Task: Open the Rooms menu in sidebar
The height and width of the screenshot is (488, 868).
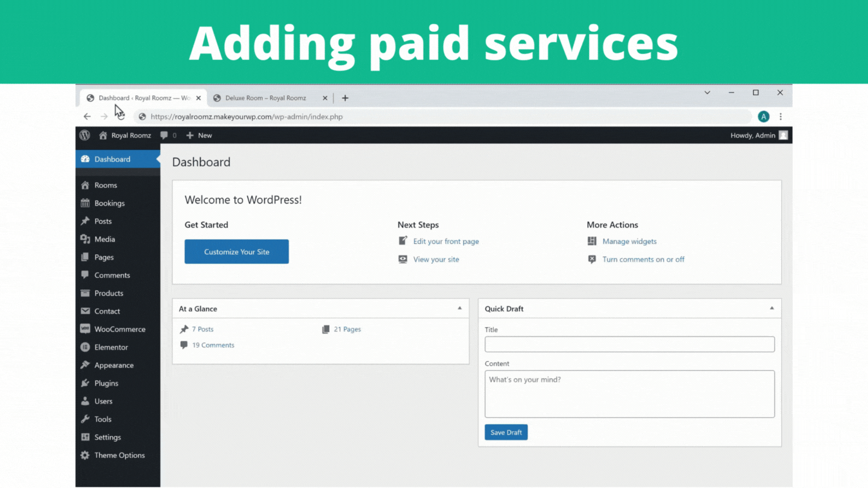Action: (x=105, y=186)
